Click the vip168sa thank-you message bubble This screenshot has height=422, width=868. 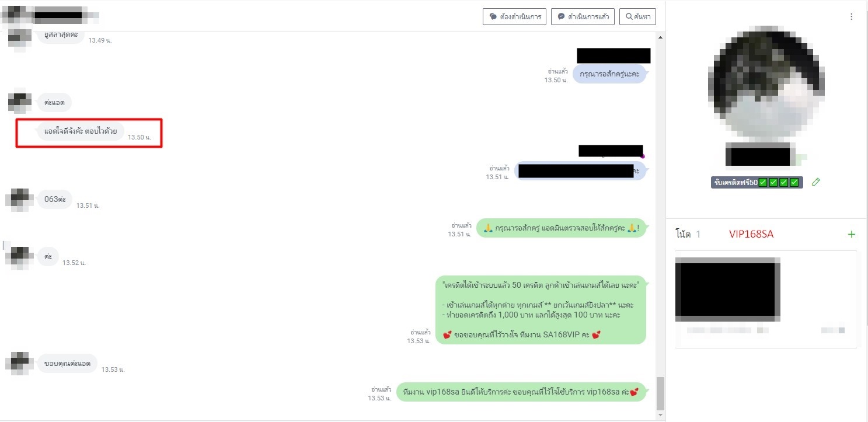(x=521, y=392)
